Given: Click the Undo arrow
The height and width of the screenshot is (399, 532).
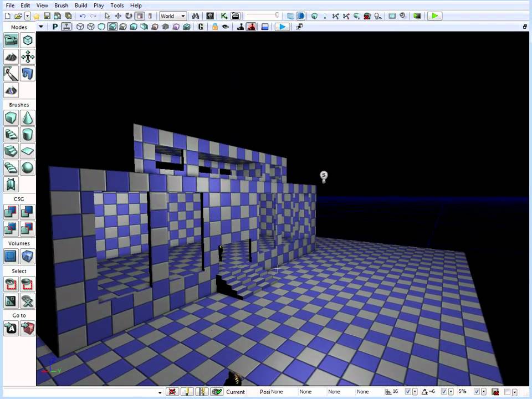Looking at the screenshot, I should [83, 16].
